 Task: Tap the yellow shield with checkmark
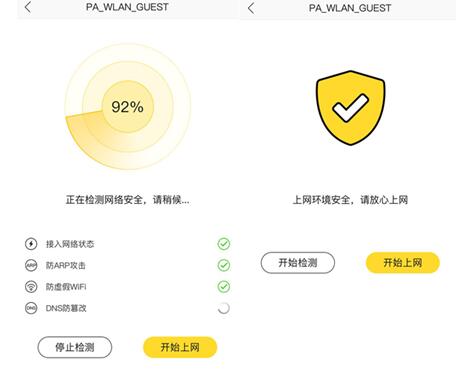pyautogui.click(x=350, y=108)
